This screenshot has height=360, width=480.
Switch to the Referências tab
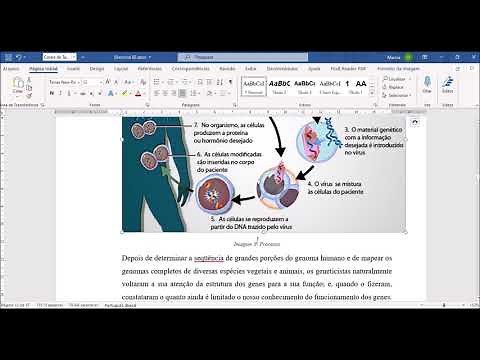tap(150, 69)
